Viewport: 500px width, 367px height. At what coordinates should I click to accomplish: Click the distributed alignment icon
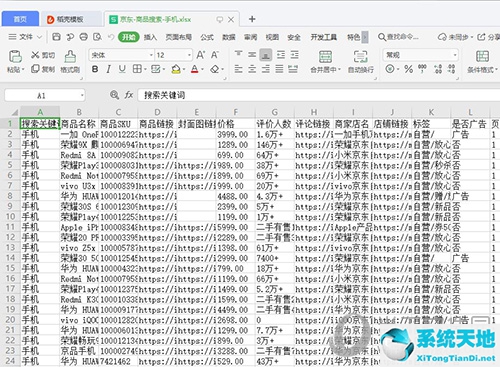pos(293,69)
